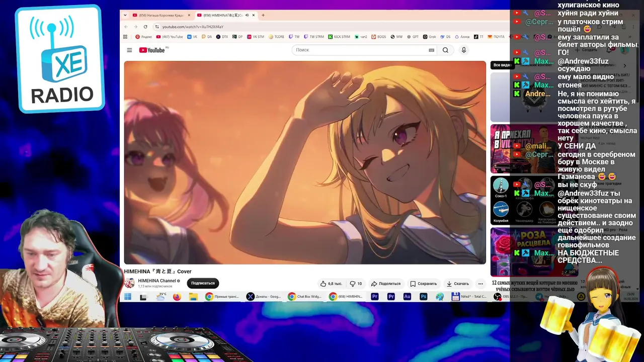Start voice search with the microphone icon
Image resolution: width=644 pixels, height=362 pixels.
(464, 50)
